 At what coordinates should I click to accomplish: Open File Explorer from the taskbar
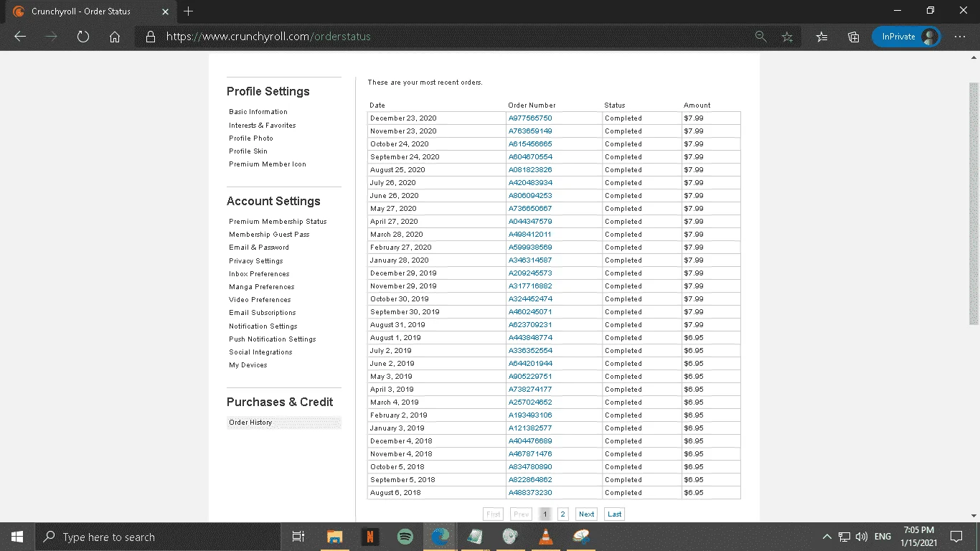click(334, 537)
